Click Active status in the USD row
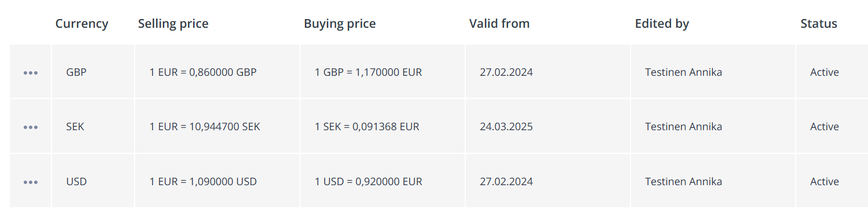The width and height of the screenshot is (868, 217). point(825,182)
